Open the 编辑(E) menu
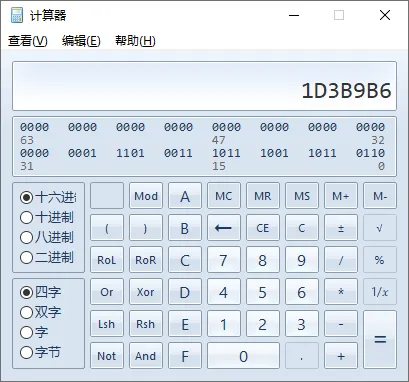The width and height of the screenshot is (409, 382). (x=81, y=41)
